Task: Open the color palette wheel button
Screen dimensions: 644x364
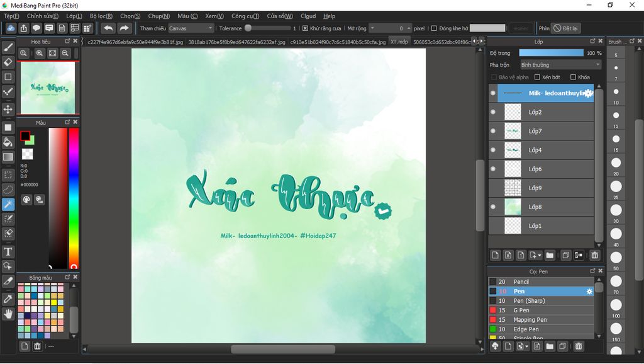Action: (26, 200)
